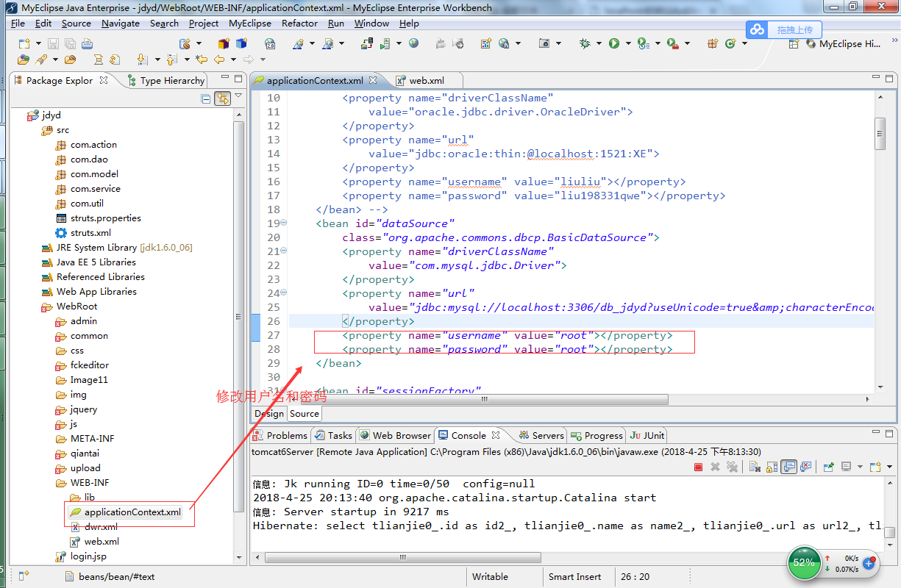The width and height of the screenshot is (901, 588).
Task: Click the Collapse All icon in Package Explorer
Action: 206,98
